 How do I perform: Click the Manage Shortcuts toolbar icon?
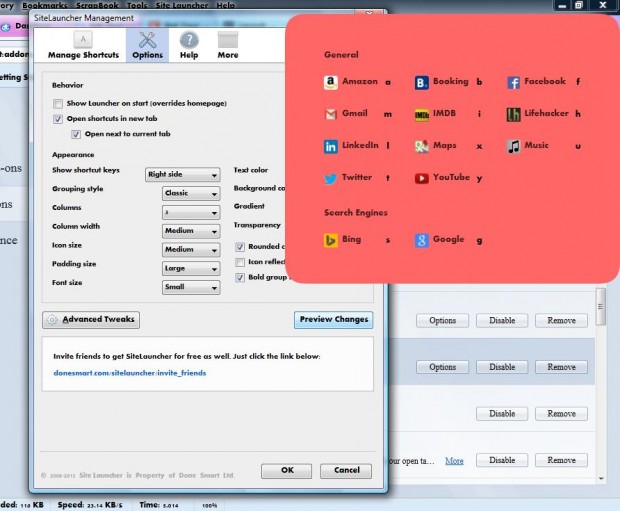click(83, 40)
